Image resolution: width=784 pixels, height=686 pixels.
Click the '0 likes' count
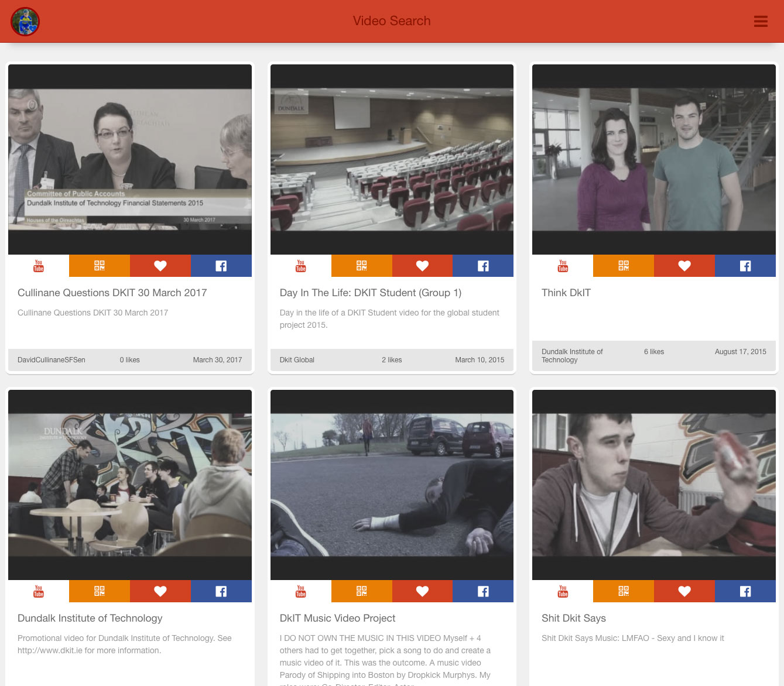(x=130, y=360)
